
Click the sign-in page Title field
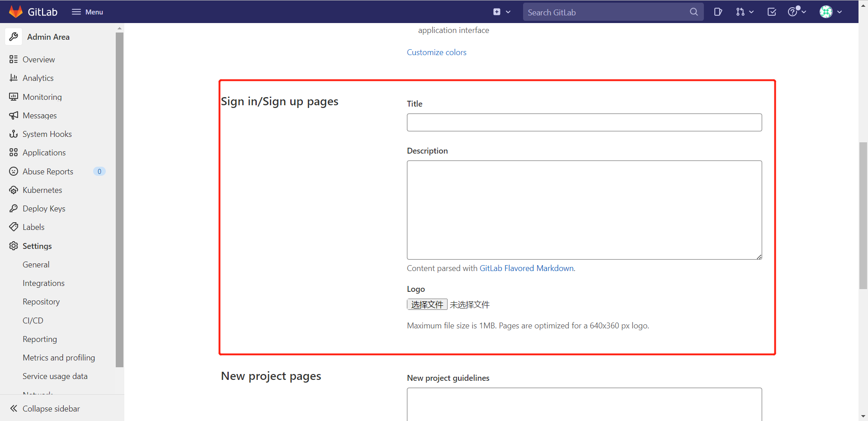point(584,122)
